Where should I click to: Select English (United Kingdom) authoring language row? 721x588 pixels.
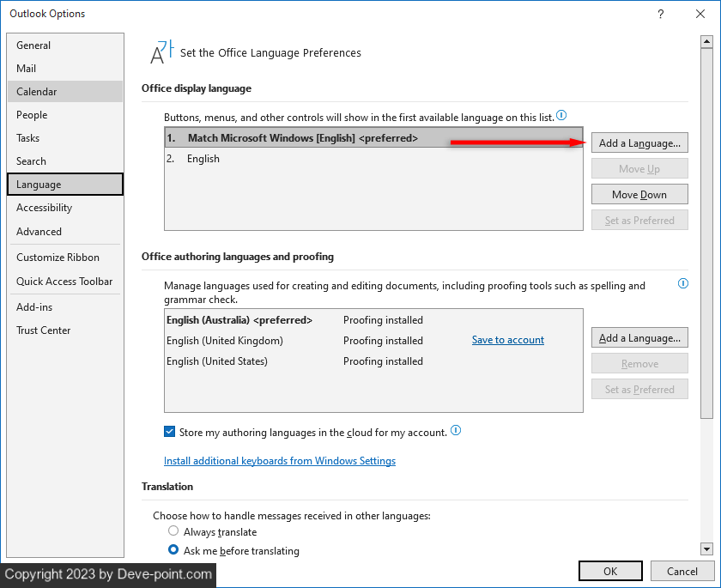[x=374, y=341]
